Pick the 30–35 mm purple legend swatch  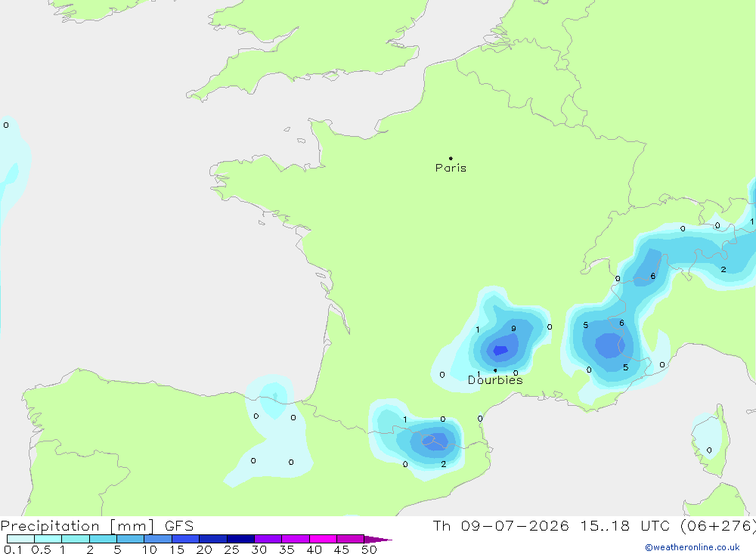coord(268,539)
